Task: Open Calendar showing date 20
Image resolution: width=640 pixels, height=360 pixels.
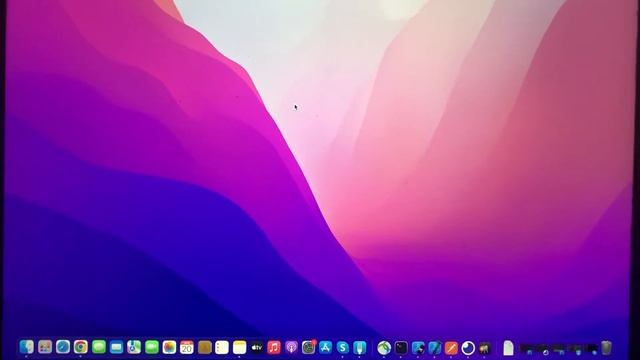Action: point(187,347)
